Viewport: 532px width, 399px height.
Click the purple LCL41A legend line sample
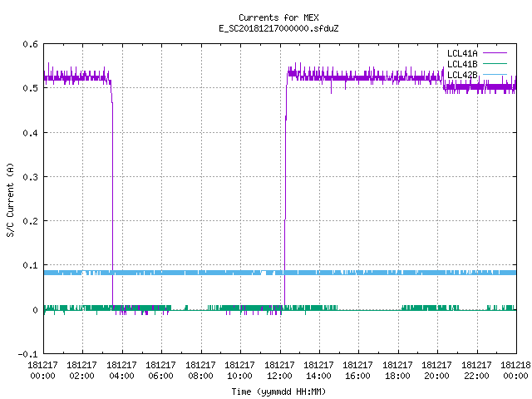(495, 53)
